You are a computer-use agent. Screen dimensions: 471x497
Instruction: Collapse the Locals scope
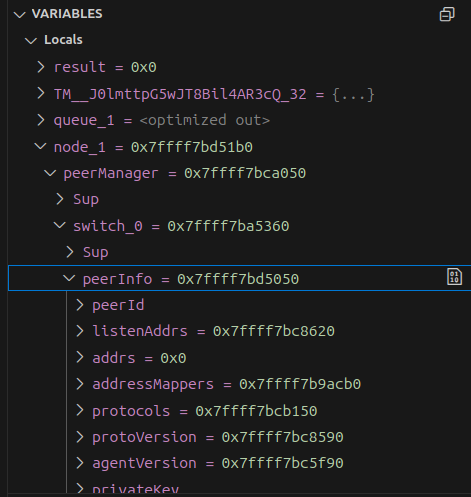(x=31, y=40)
